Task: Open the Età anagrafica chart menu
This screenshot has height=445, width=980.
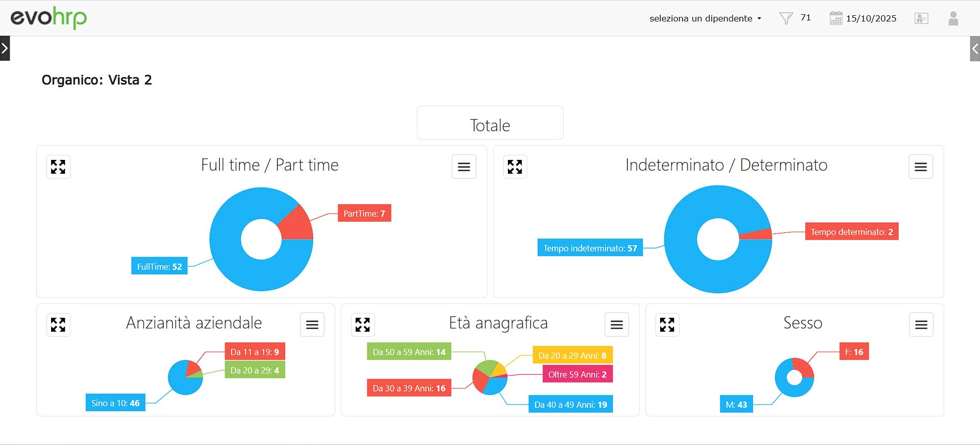Action: [616, 324]
